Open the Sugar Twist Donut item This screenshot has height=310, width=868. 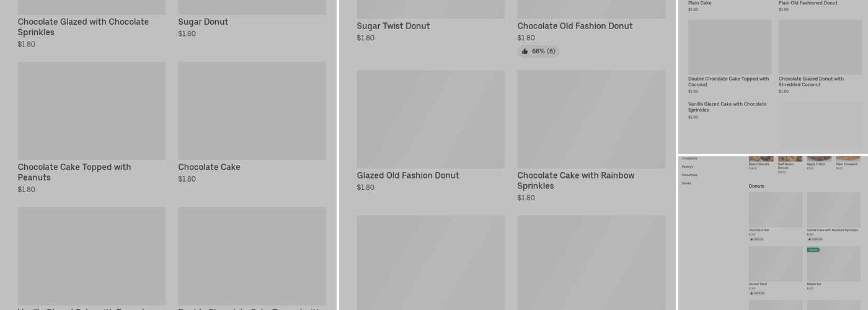click(393, 26)
